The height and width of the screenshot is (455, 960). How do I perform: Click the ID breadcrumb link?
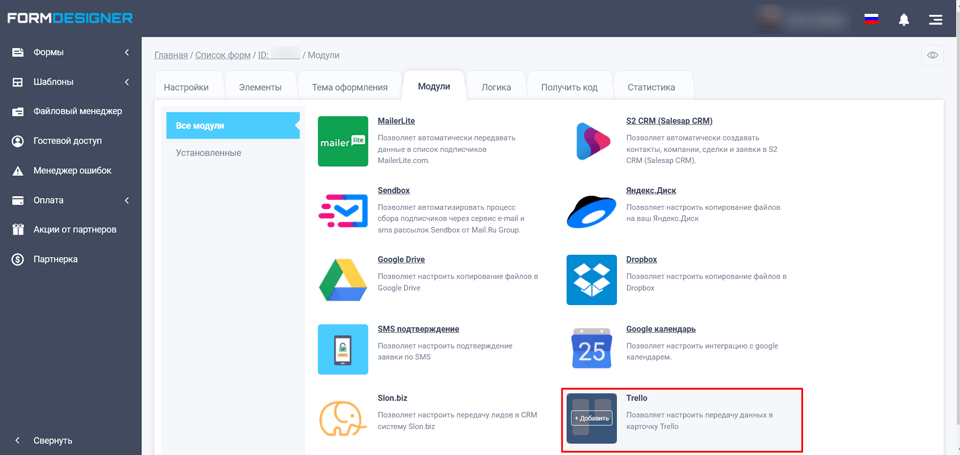point(279,55)
